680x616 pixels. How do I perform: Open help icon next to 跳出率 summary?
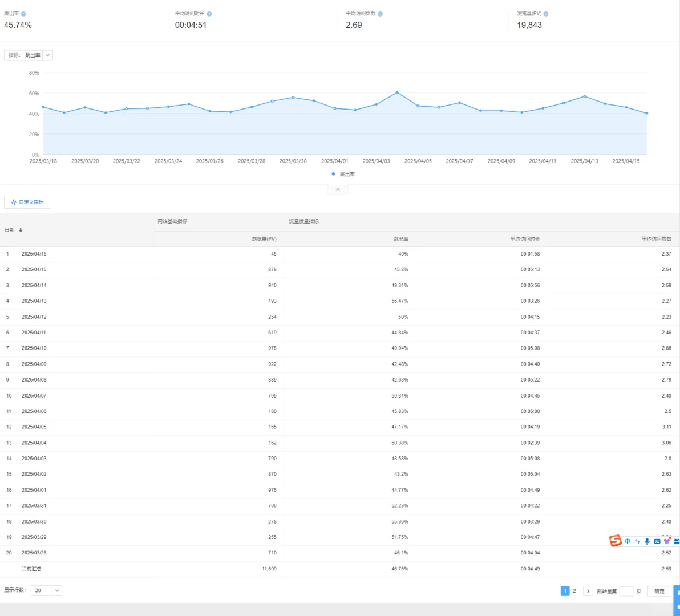point(23,14)
